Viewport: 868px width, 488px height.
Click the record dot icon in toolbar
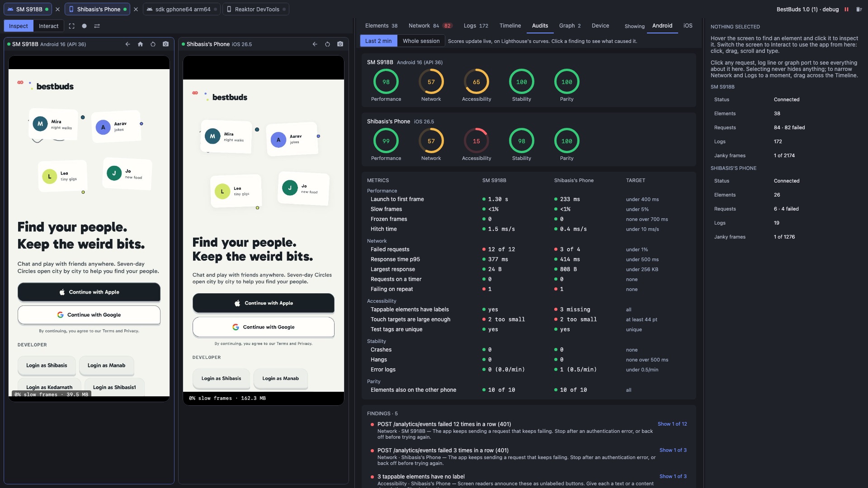tap(84, 26)
